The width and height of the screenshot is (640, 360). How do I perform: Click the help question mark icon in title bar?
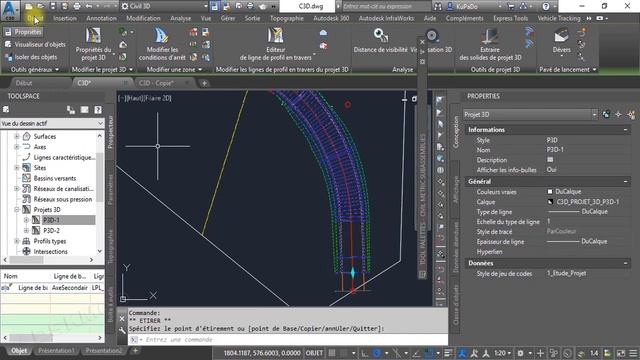[x=546, y=6]
